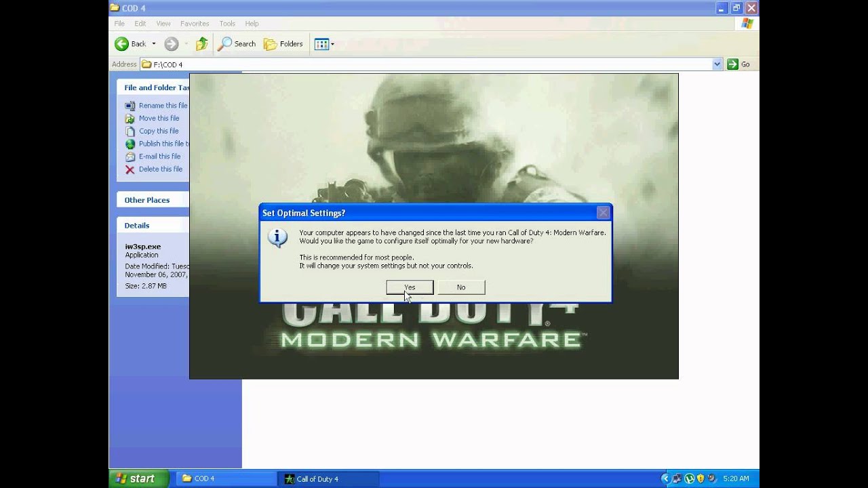Collapse File and Folder Tasks panel header

coord(153,87)
